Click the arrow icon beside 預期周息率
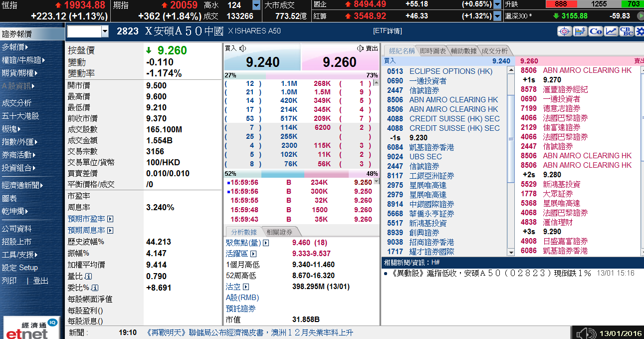This screenshot has height=339, width=644. click(110, 231)
